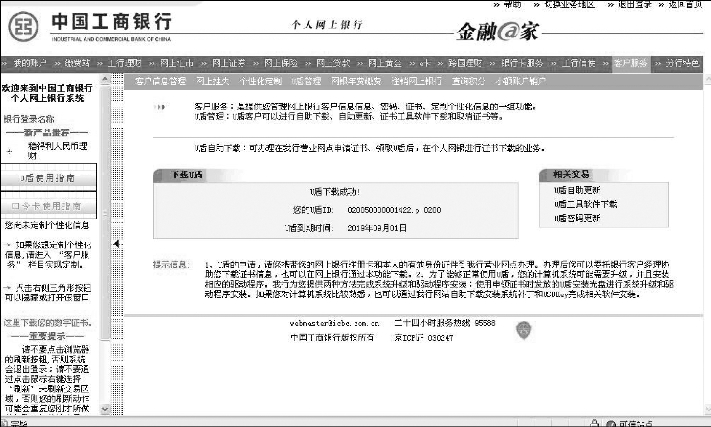This screenshot has height=427, width=711.
Task: Open 网上黄金 menu
Action: [x=385, y=63]
